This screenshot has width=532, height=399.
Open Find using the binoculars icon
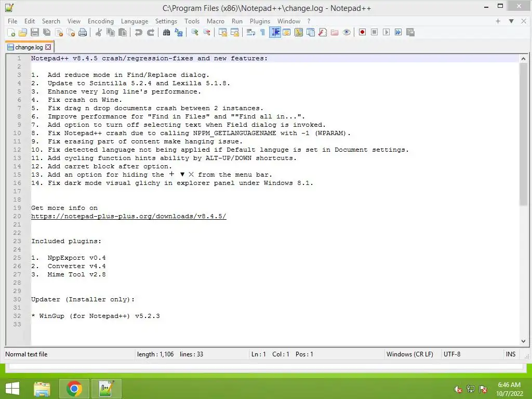click(x=166, y=32)
